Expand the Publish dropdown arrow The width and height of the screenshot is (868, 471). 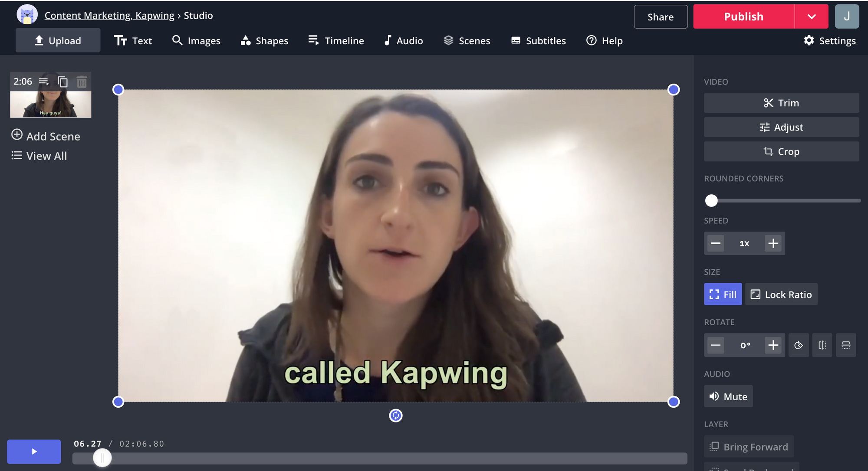point(812,16)
